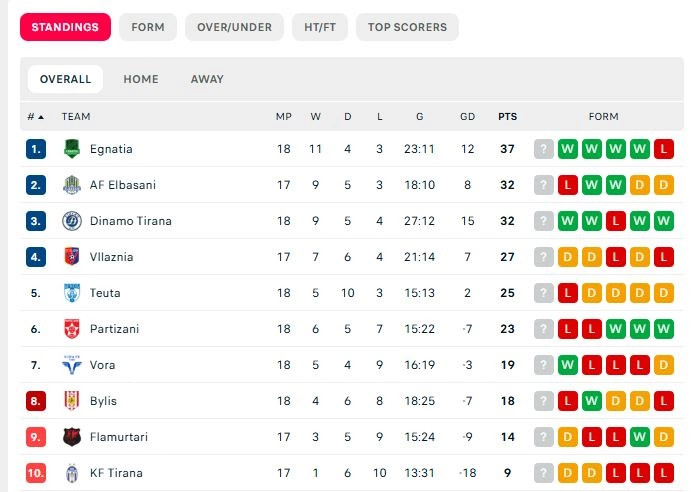The width and height of the screenshot is (693, 492).
Task: Sort table by the # rank arrow
Action: (x=36, y=117)
